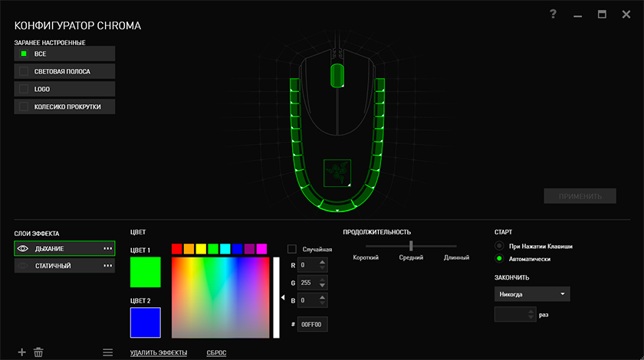Viewport: 644px width, 360px height.
Task: Click the hex color 00FF00 field
Action: (312, 324)
